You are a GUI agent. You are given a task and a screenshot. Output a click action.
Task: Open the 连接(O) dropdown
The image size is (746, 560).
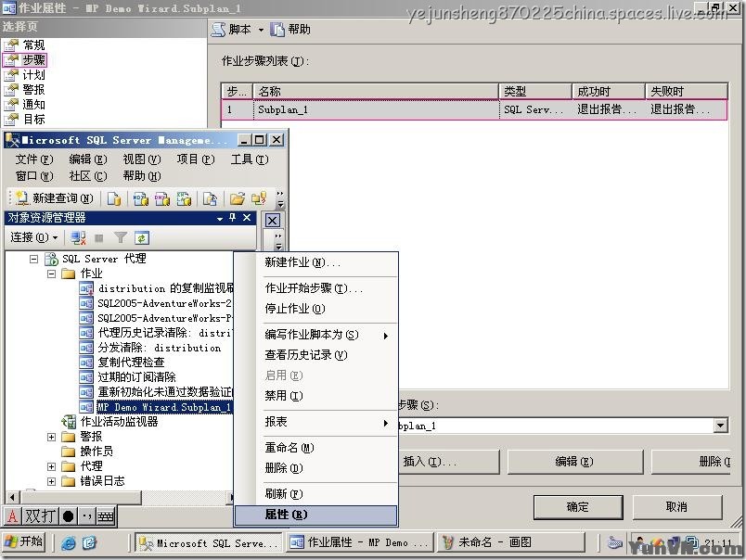[x=34, y=237]
